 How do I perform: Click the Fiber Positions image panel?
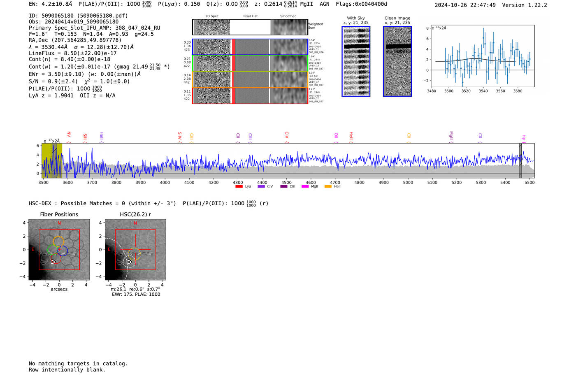coord(59,250)
